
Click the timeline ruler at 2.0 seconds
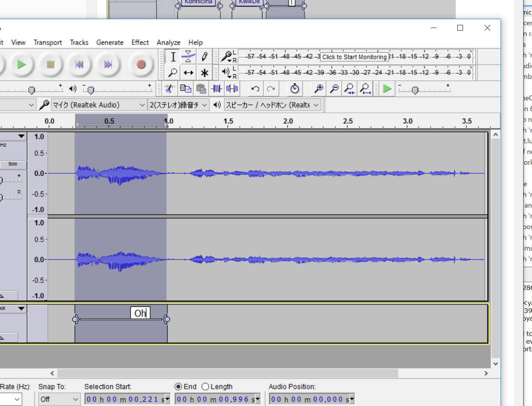coord(288,121)
